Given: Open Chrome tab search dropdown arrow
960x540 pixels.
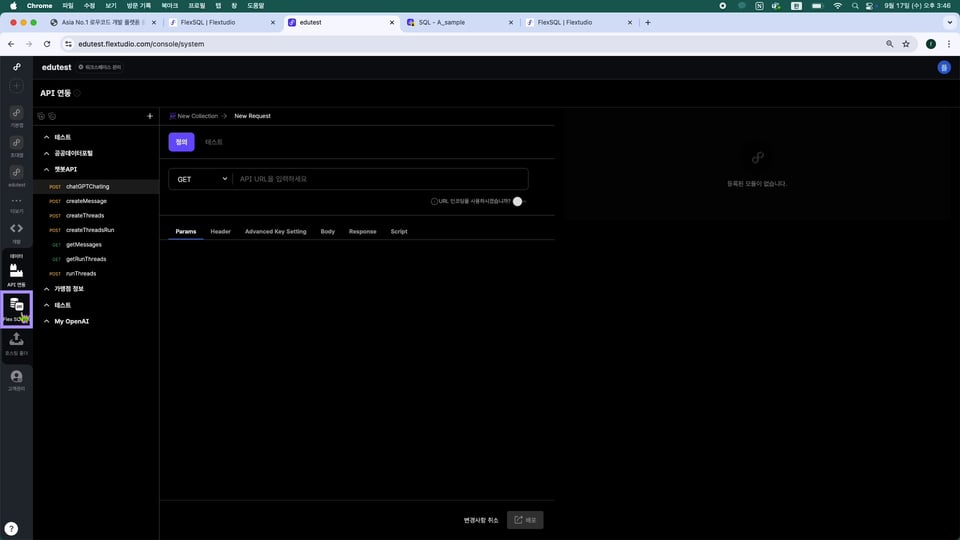Looking at the screenshot, I should 950,22.
